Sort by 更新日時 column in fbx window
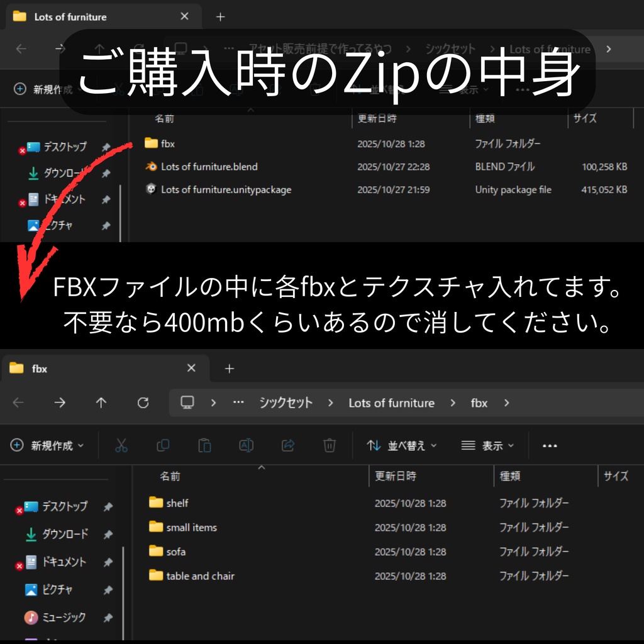 point(395,476)
